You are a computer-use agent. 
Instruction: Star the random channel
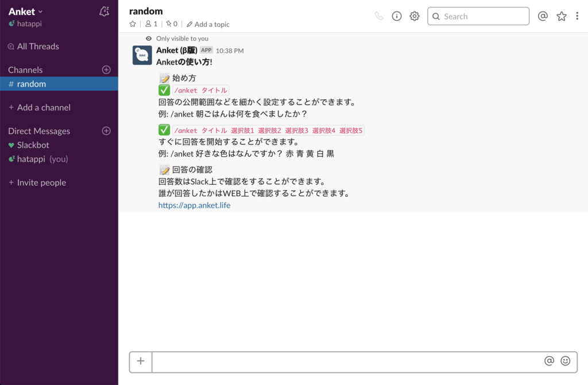[133, 24]
